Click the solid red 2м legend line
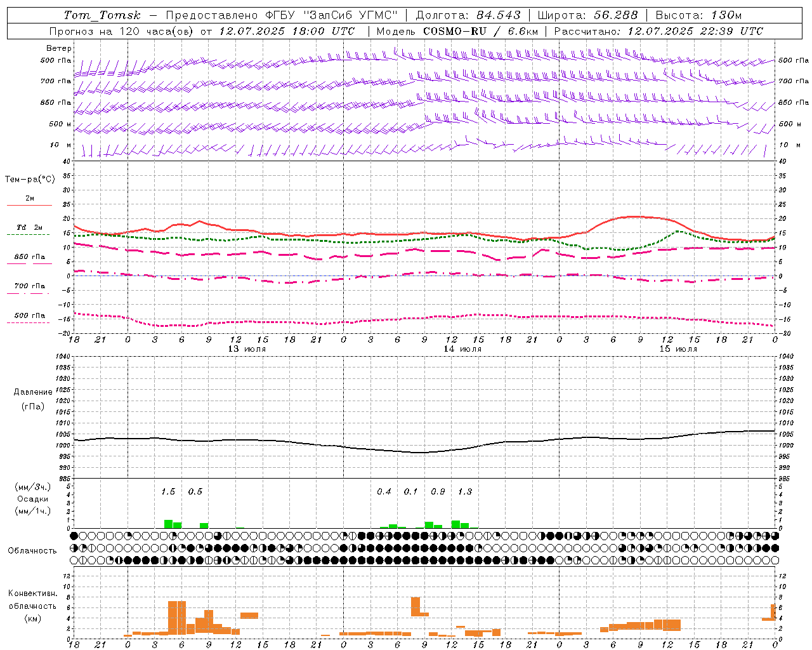Image resolution: width=812 pixels, height=650 pixels. pyautogui.click(x=29, y=205)
